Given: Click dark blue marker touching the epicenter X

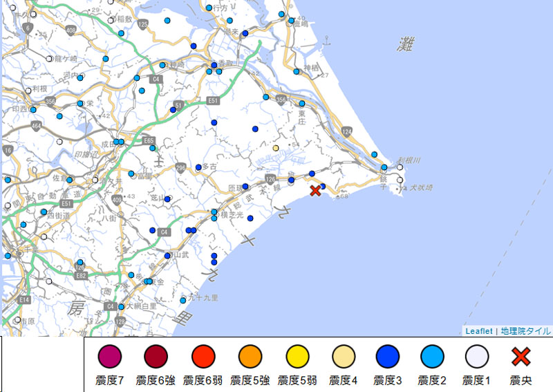Looking at the screenshot, I should point(323,186).
